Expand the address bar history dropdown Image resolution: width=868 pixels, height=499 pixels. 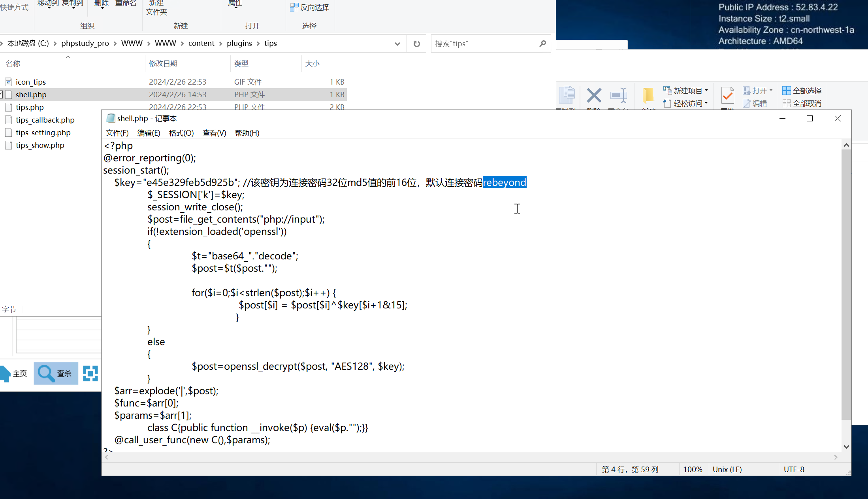397,43
